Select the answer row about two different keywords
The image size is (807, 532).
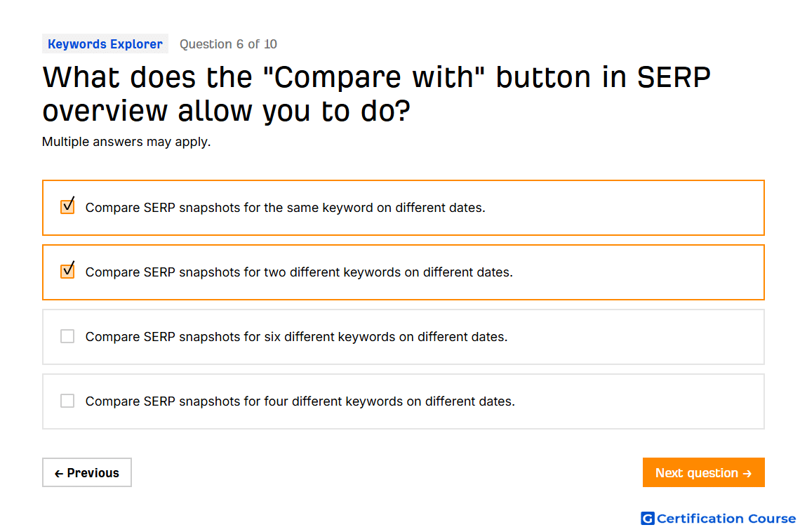[403, 272]
